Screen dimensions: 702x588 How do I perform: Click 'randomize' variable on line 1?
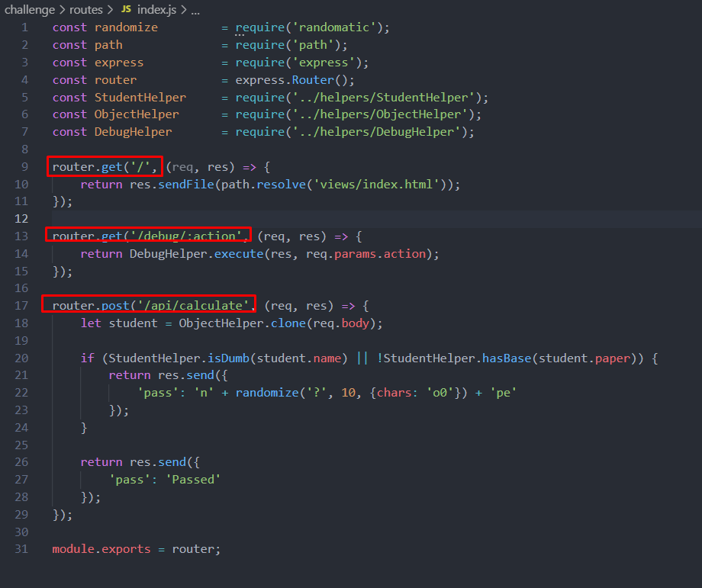point(126,27)
